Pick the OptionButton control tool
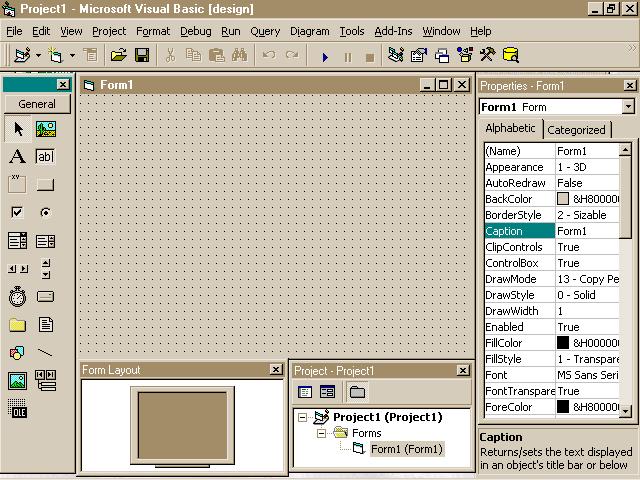Image resolution: width=640 pixels, height=480 pixels. (45, 212)
